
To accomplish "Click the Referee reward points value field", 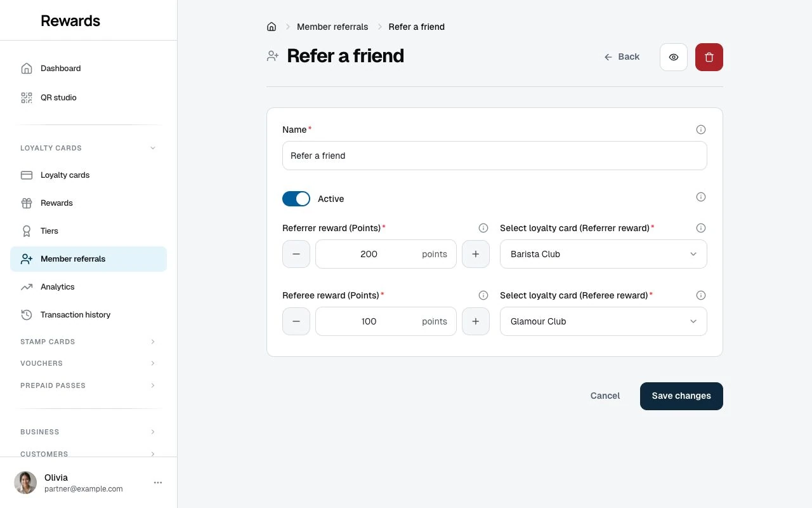I will pos(386,321).
